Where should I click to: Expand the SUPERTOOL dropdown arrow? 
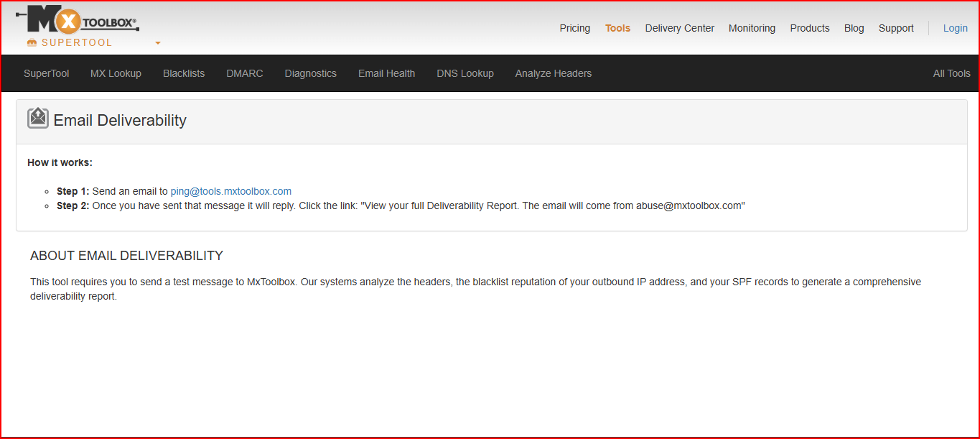157,44
